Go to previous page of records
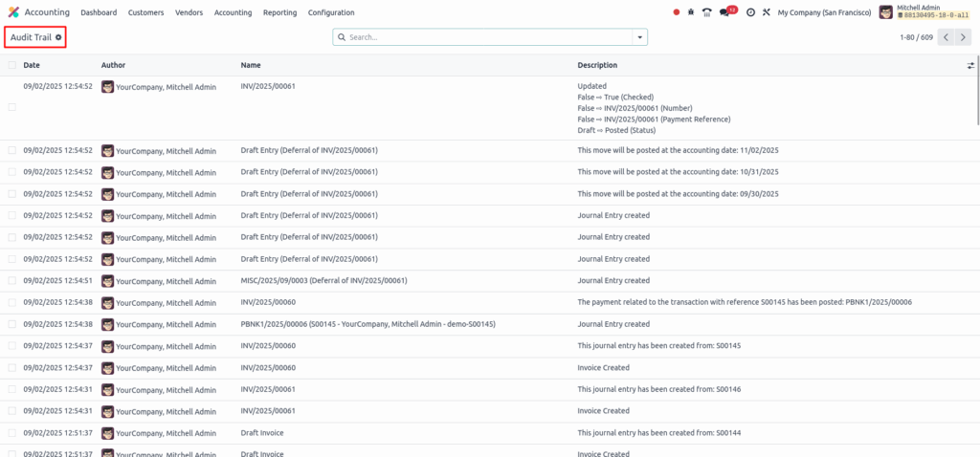 point(947,37)
